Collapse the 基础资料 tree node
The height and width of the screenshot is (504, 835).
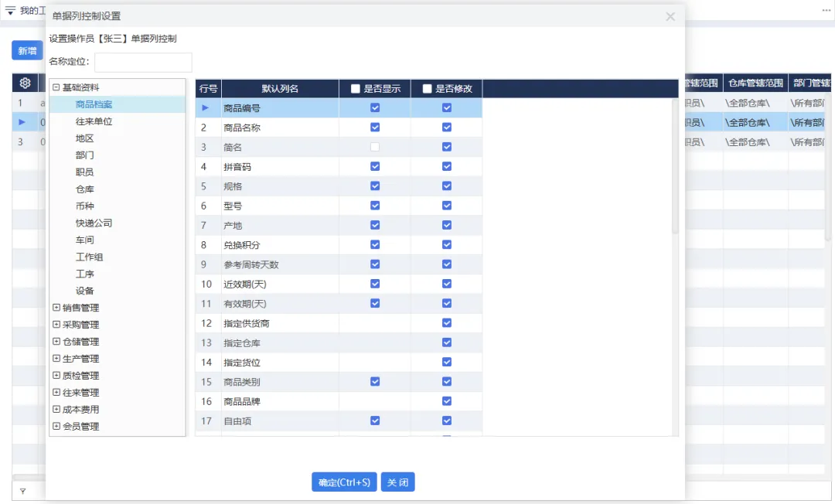tap(56, 87)
